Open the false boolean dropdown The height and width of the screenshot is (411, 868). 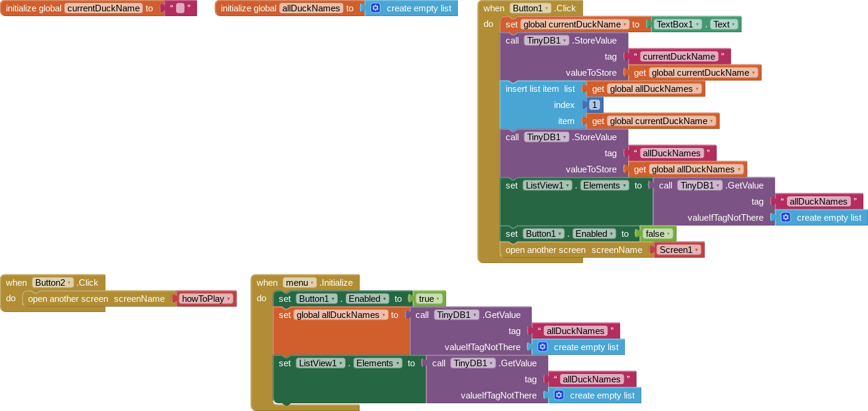coord(658,234)
